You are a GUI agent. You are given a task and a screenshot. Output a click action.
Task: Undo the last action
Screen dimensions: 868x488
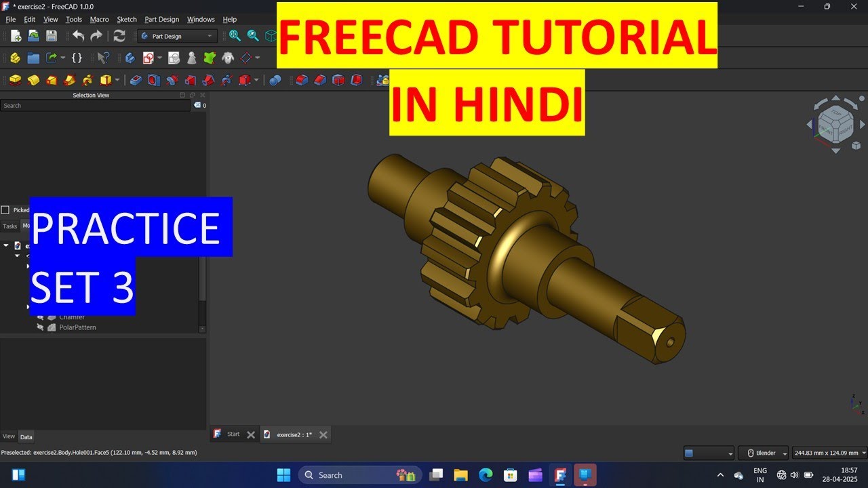point(79,36)
